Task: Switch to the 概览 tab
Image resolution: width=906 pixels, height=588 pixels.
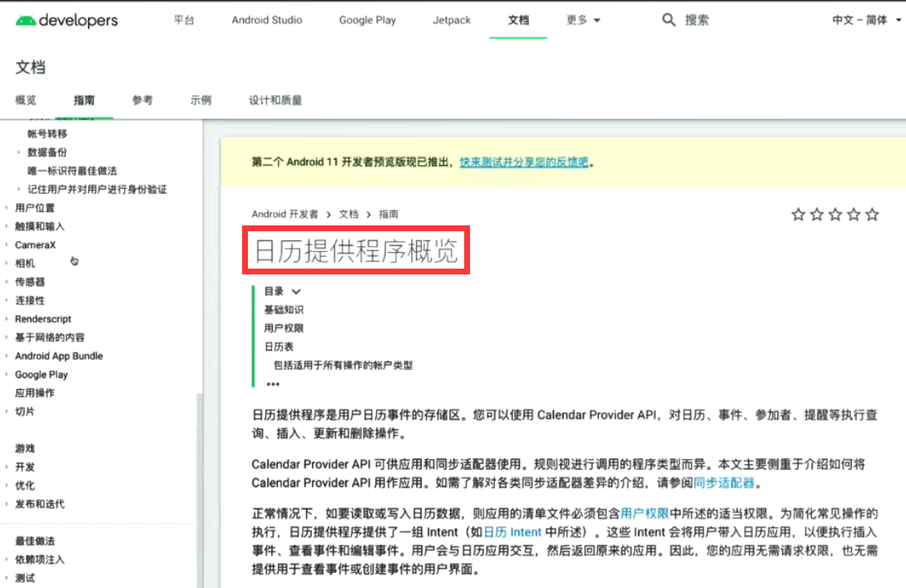Action: pyautogui.click(x=26, y=101)
